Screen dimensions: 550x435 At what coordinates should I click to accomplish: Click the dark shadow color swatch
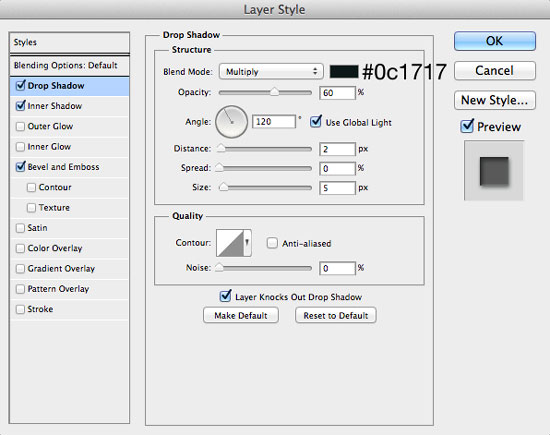tap(344, 72)
